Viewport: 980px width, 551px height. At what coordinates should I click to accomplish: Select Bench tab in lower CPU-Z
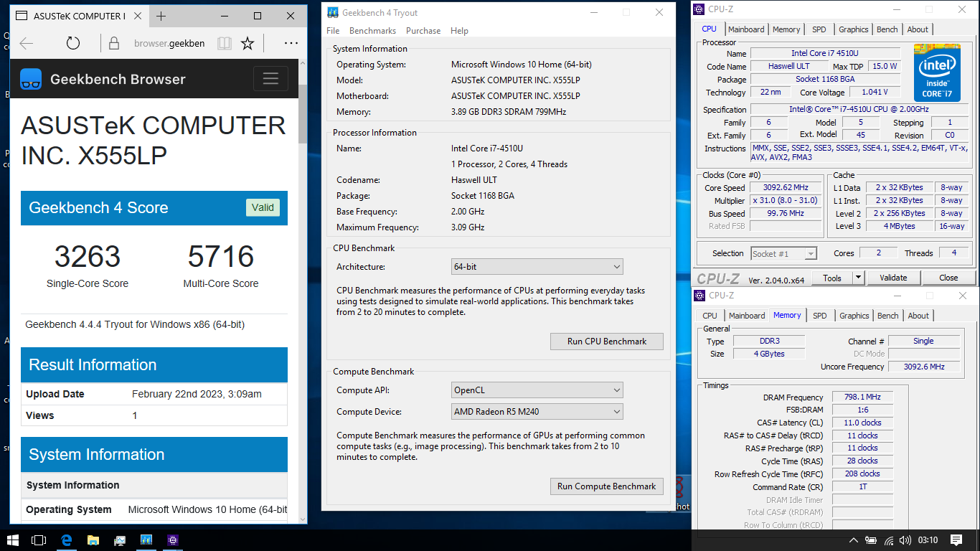(x=888, y=316)
